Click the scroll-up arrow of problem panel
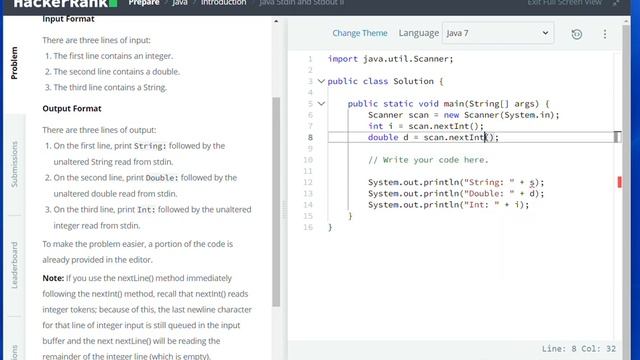Image resolution: width=640 pixels, height=360 pixels. click(x=276, y=21)
